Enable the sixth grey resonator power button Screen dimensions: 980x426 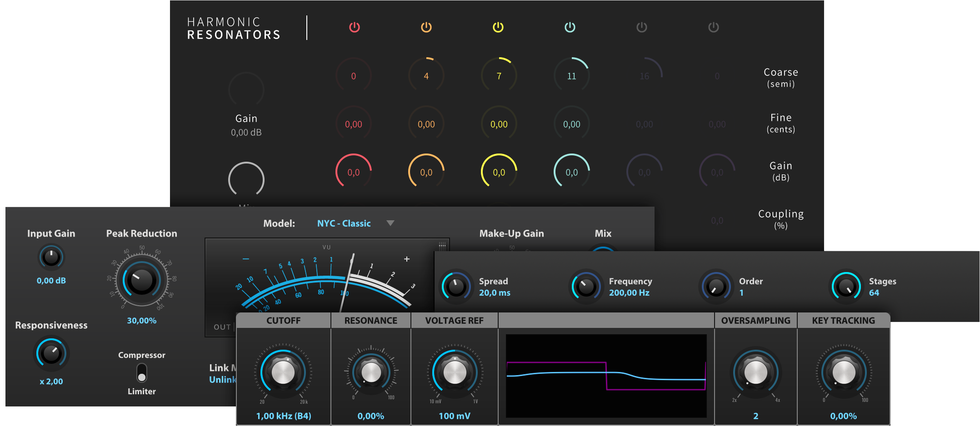click(x=713, y=27)
